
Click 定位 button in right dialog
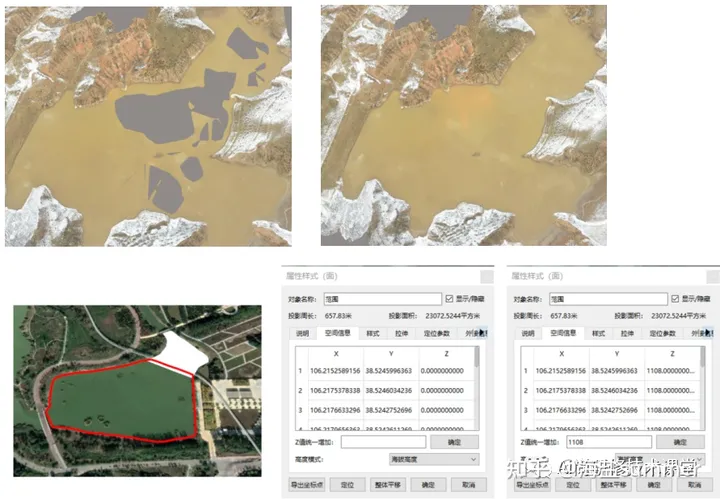(x=574, y=485)
